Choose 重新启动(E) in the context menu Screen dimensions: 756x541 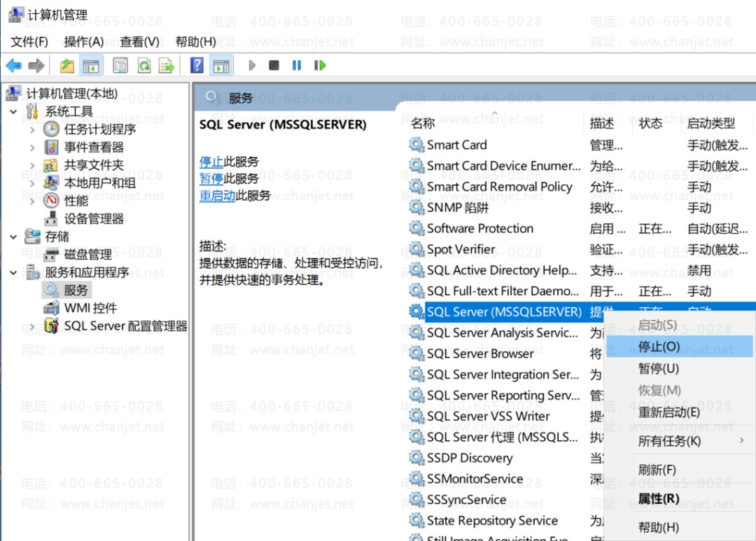click(x=679, y=412)
